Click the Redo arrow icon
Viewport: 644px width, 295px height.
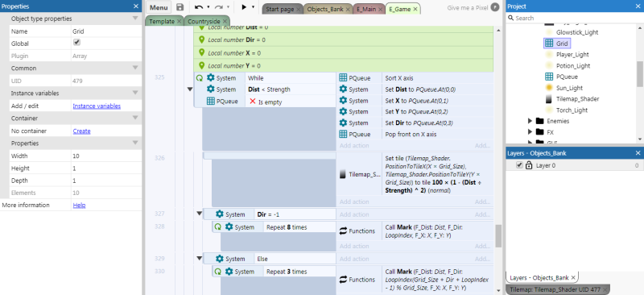click(x=218, y=7)
